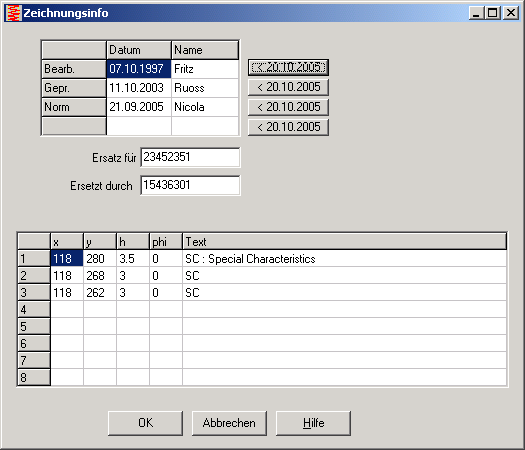Select the Norm date cell 21.09.2005
This screenshot has height=450, width=525.
coord(139,107)
